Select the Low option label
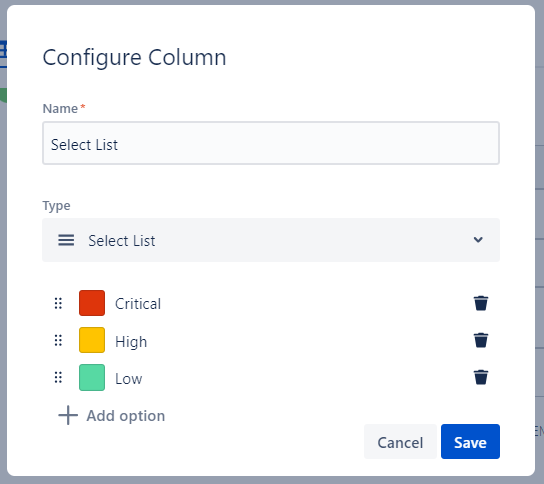 (129, 379)
